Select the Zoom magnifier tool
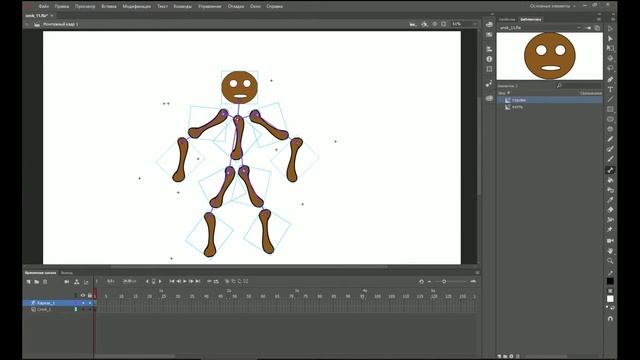The width and height of the screenshot is (640, 360). pos(610,260)
